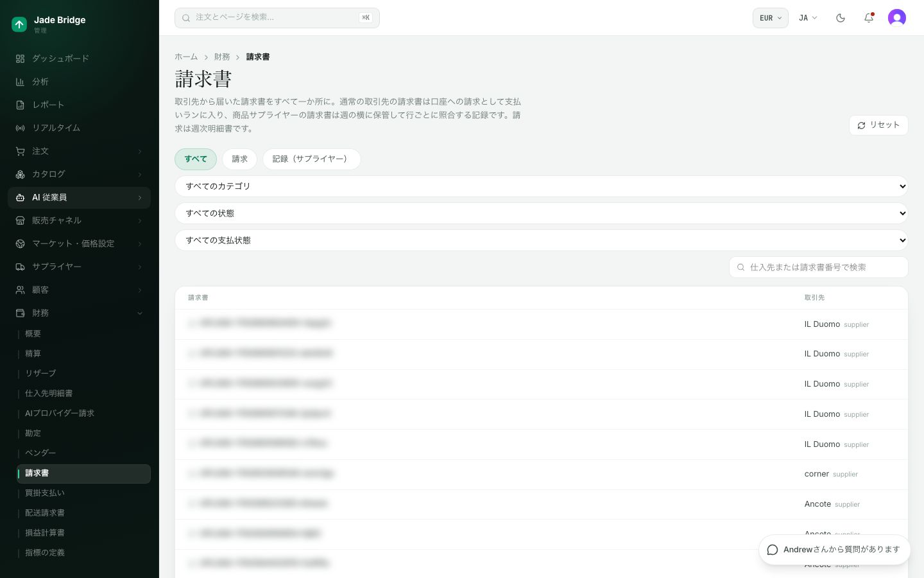This screenshot has width=924, height=578.
Task: Open the すべての支払状態 dropdown
Action: tap(542, 240)
